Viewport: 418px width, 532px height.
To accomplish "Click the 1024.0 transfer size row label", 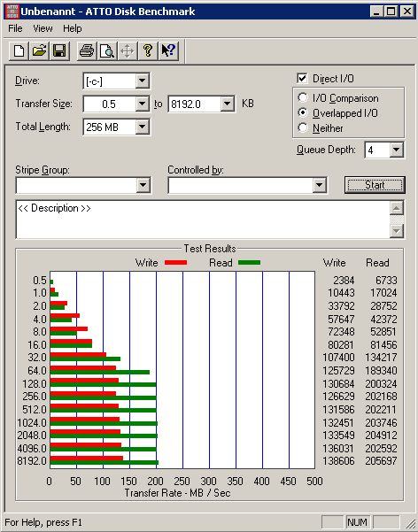I will pos(32,423).
